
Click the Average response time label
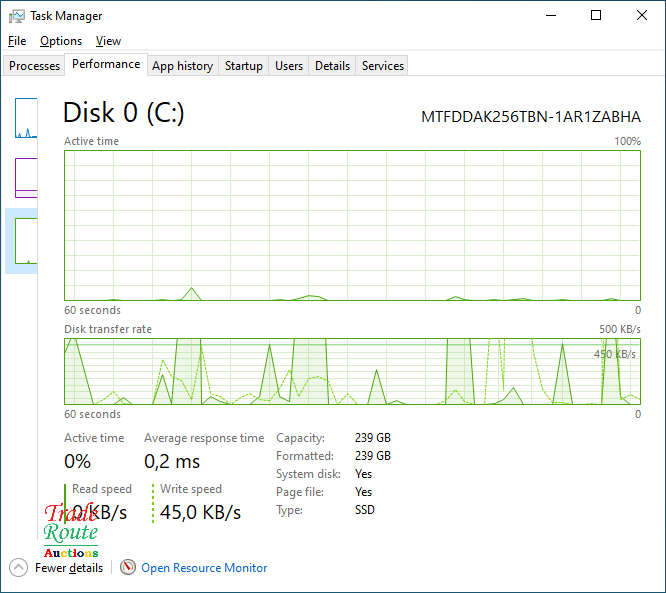pos(204,438)
